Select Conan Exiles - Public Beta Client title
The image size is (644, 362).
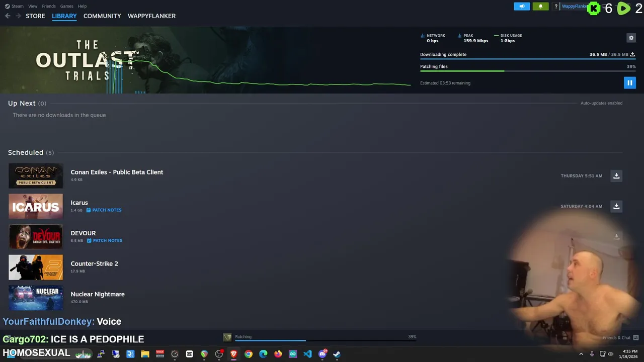(x=117, y=172)
